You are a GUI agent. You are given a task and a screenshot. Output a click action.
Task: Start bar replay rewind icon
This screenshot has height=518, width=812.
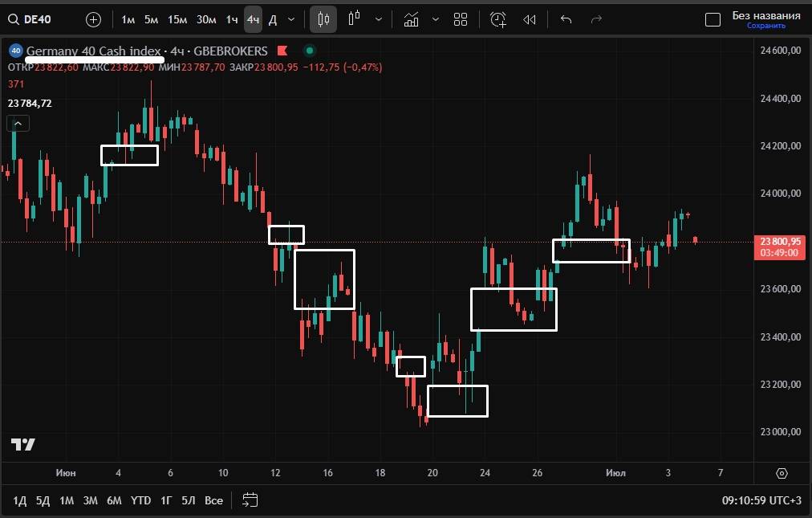click(529, 20)
